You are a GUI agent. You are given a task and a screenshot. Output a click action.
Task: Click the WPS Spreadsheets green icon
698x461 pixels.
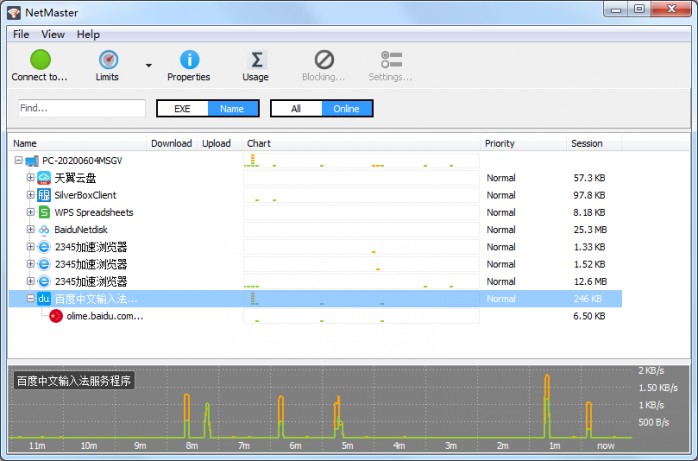(x=44, y=212)
